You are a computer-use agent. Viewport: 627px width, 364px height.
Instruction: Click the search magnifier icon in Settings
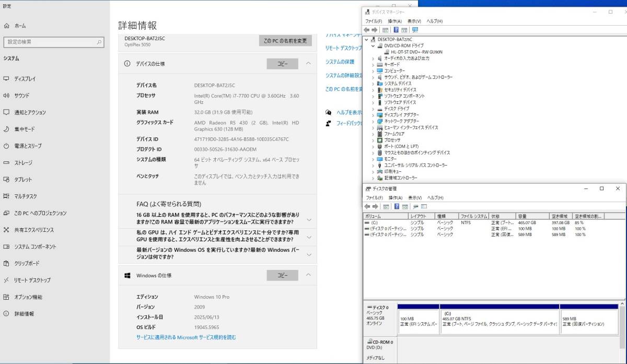coord(99,42)
